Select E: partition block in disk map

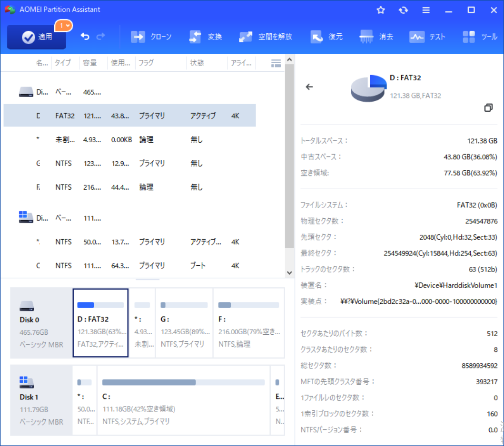pyautogui.click(x=278, y=400)
